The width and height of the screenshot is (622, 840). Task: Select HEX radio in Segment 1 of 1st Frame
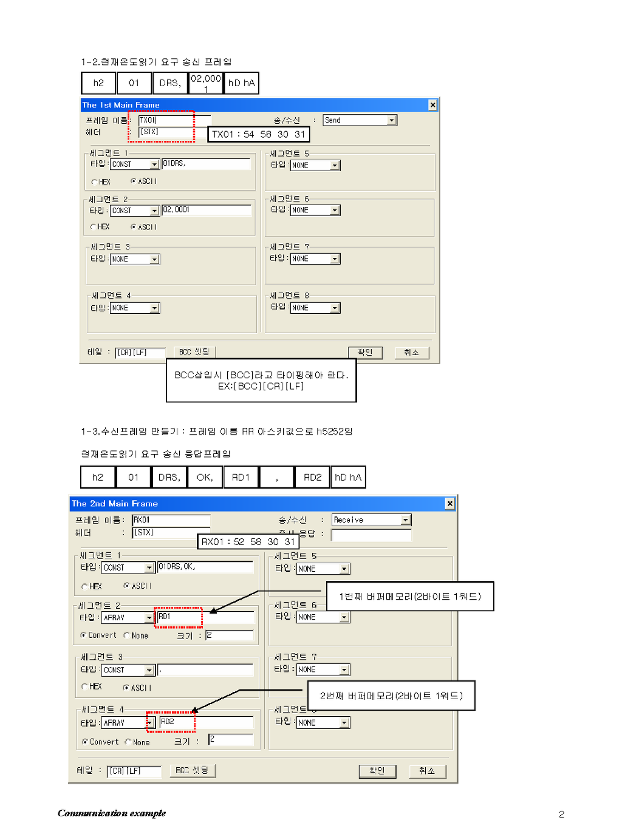94,182
